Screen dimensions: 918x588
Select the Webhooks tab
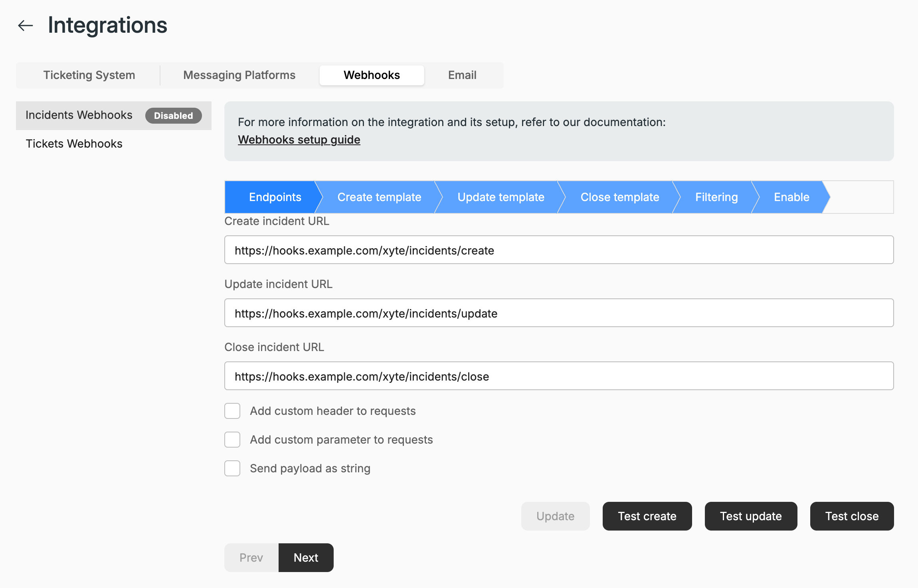tap(372, 75)
